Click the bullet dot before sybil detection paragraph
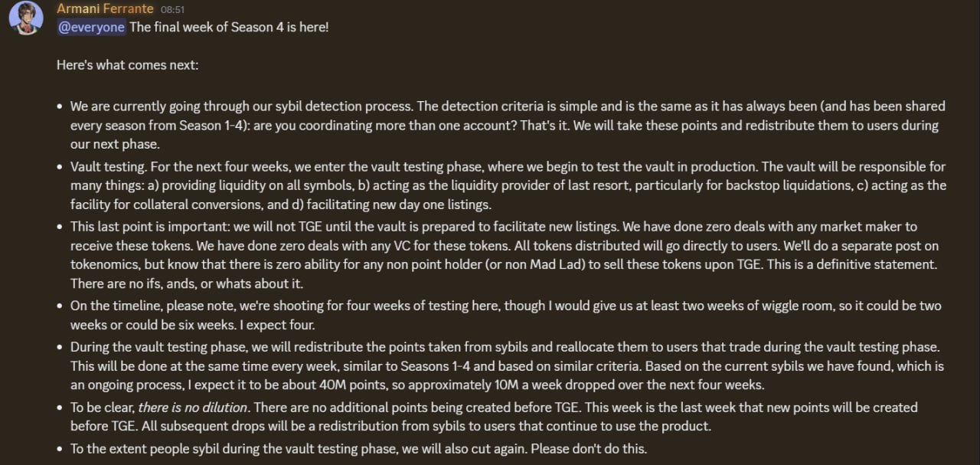 [60, 106]
